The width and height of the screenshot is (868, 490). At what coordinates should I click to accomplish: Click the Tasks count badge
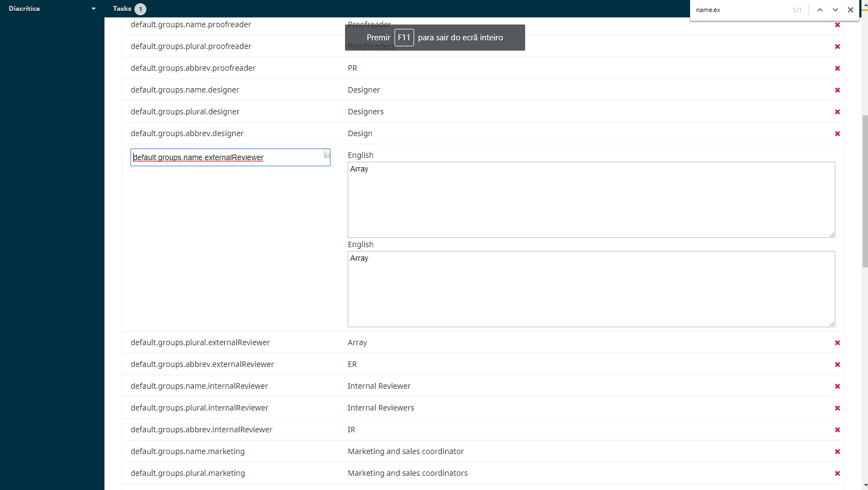pos(140,9)
